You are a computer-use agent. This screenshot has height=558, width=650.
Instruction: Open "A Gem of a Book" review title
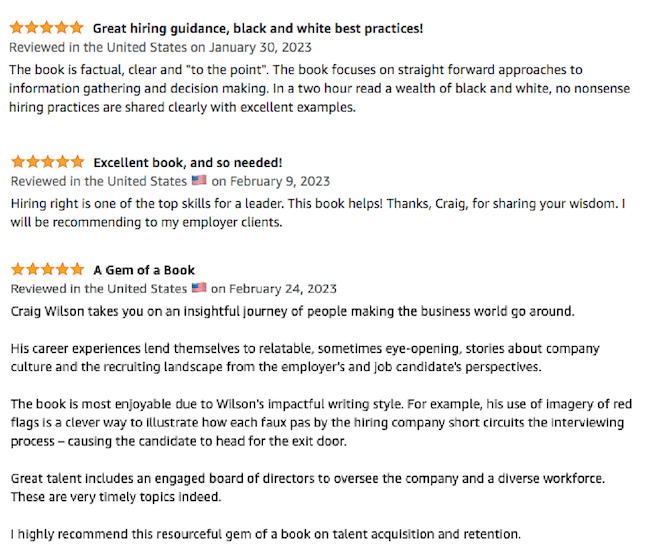144,270
